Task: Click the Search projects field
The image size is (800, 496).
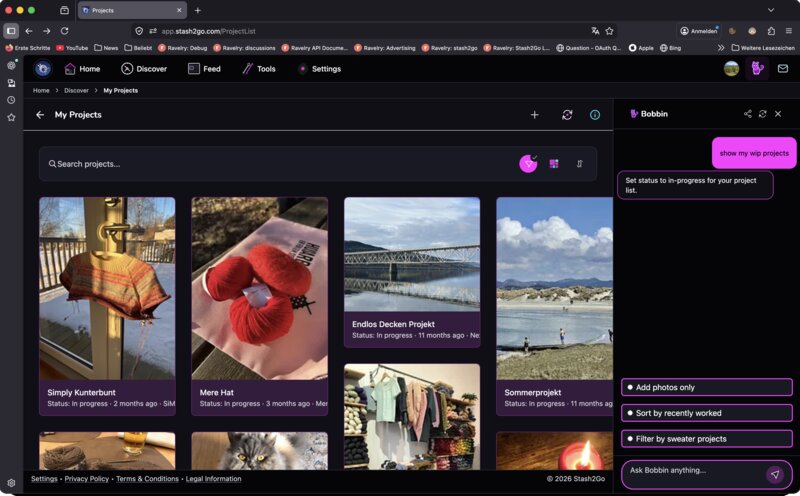Action: (x=280, y=164)
